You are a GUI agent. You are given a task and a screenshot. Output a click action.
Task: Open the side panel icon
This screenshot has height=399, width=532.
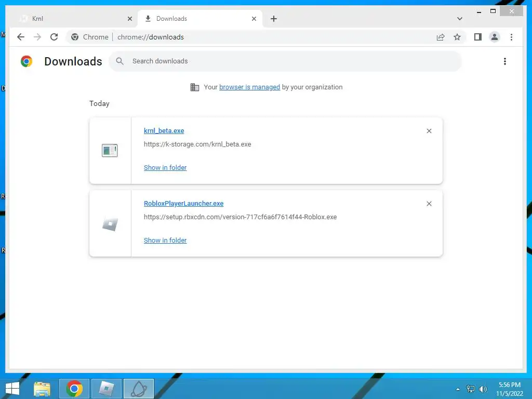tap(478, 37)
